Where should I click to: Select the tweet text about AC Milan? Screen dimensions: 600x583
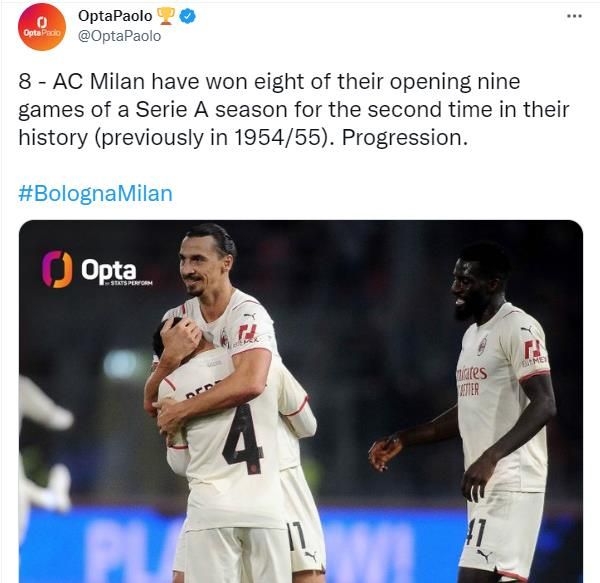tap(293, 110)
